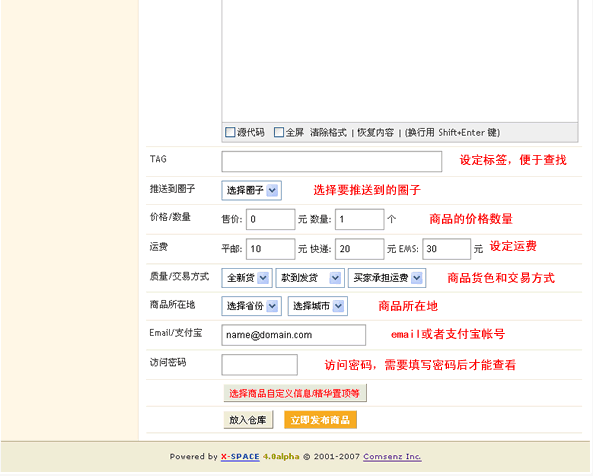This screenshot has height=476, width=593.
Task: Click the 放入仓库 button
Action: click(x=248, y=420)
